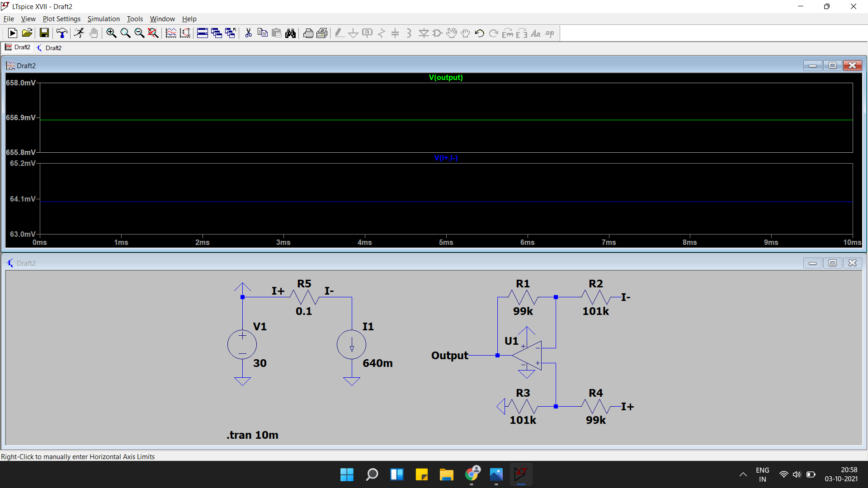Run simulation using running man icon

click(79, 33)
